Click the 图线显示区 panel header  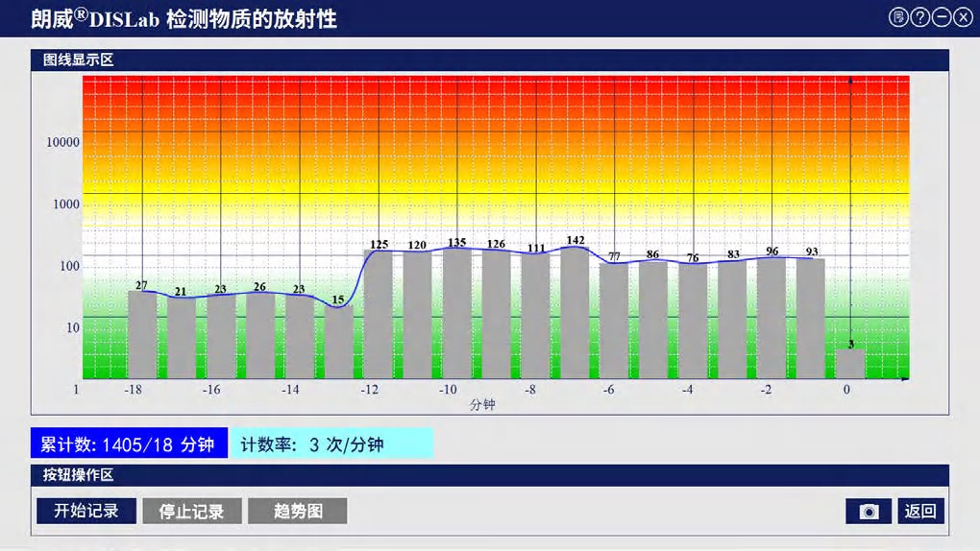click(79, 60)
